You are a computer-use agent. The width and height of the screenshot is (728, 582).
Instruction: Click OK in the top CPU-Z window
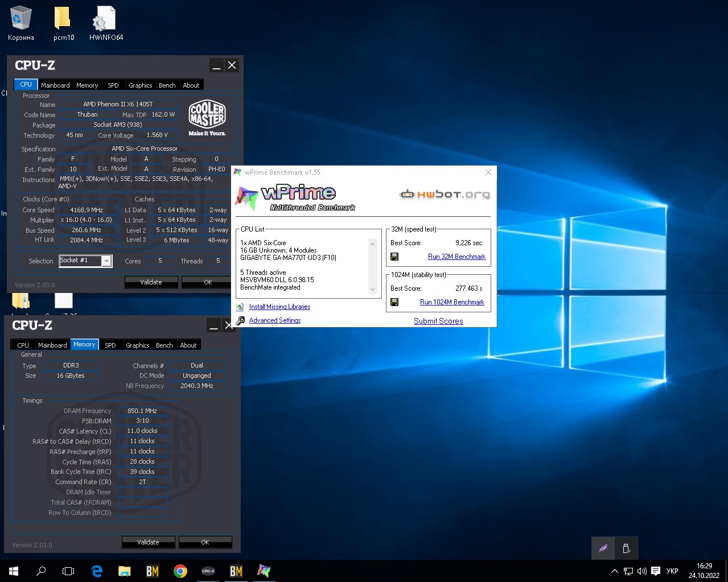pos(208,282)
